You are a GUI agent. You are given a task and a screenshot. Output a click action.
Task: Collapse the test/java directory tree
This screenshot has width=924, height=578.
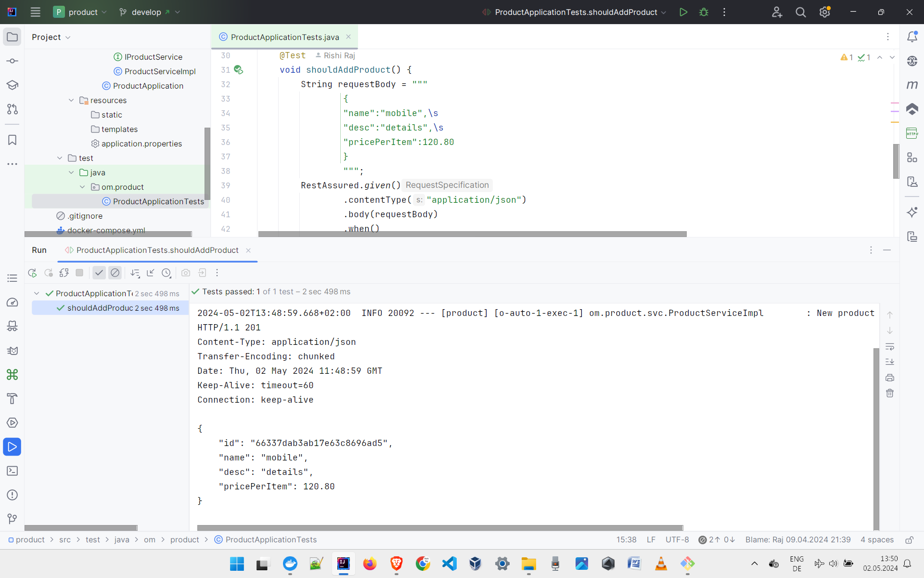pos(71,172)
